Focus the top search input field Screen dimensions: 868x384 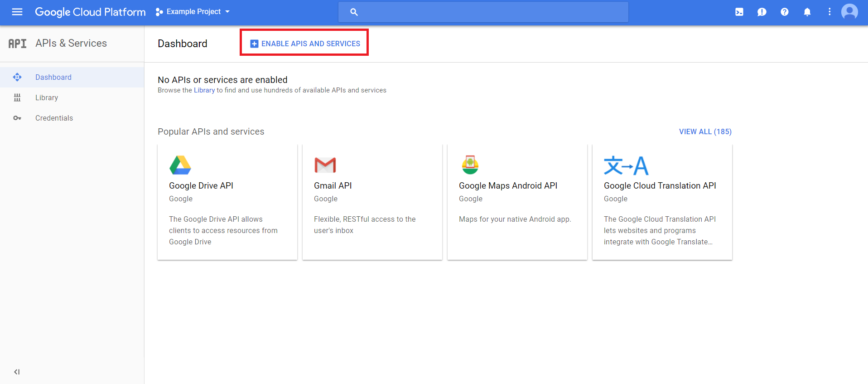point(483,12)
